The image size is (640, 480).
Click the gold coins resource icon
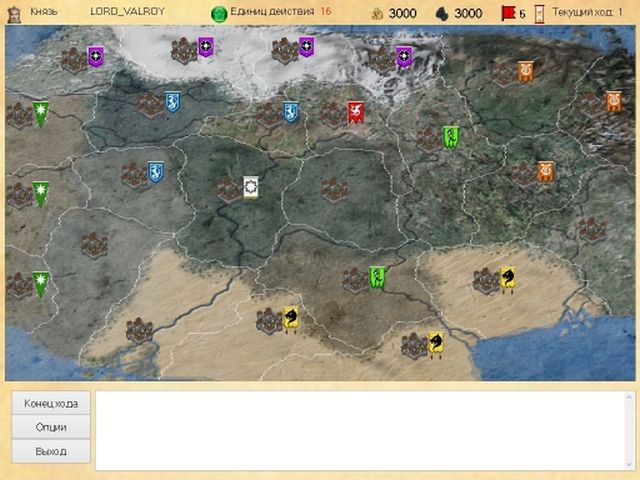[377, 14]
